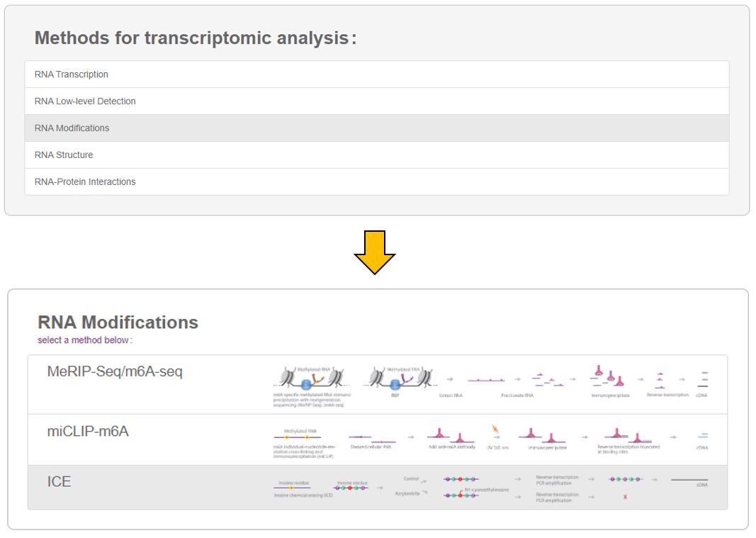Click the UV lightning bolt icon

(x=495, y=430)
